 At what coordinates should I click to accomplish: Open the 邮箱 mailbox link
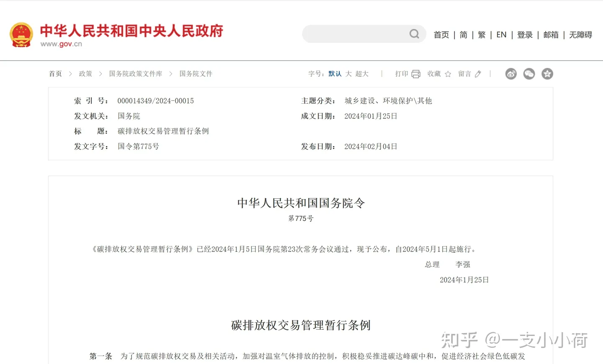551,35
